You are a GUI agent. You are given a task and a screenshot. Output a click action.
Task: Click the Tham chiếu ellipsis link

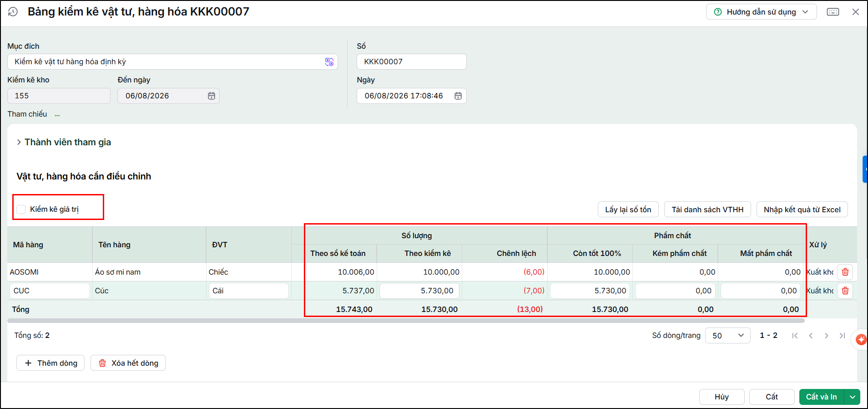click(57, 114)
